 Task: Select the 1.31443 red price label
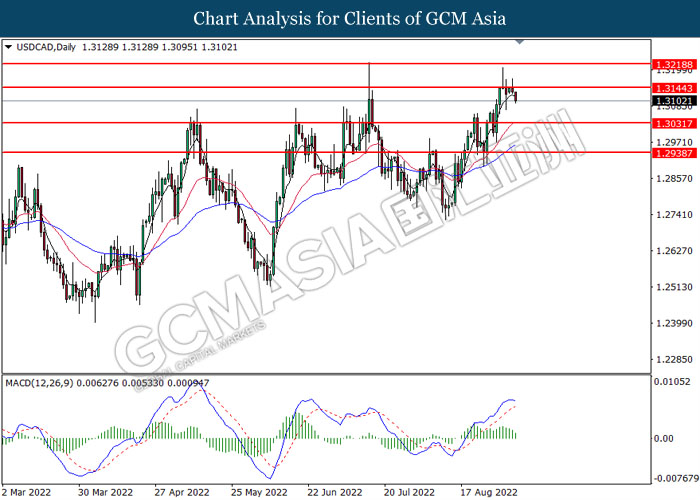(x=675, y=88)
